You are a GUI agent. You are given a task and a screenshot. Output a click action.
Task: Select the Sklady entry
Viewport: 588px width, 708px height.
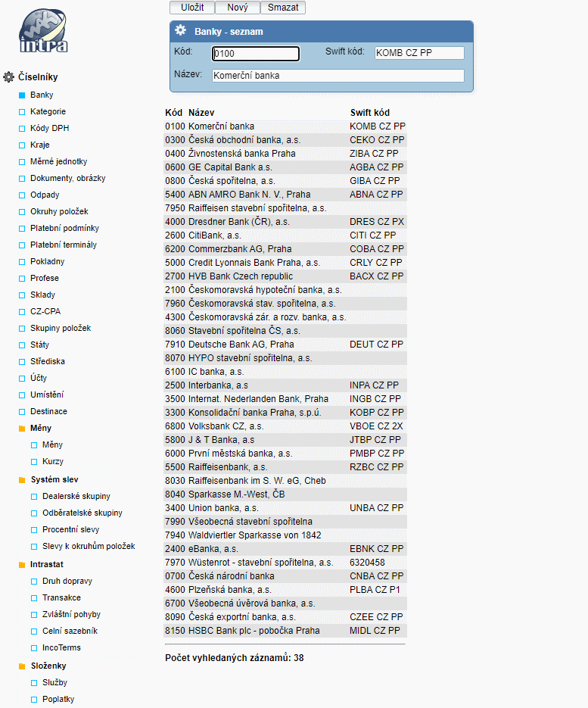tap(42, 295)
